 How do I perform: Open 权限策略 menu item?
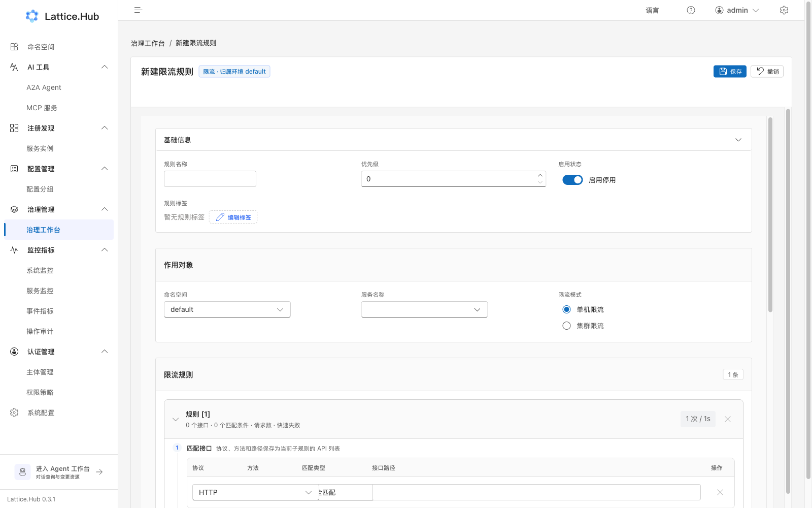[59, 392]
